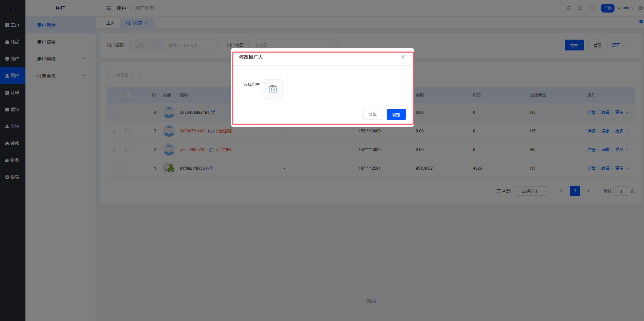Open 订单 in the left sidebar
Image resolution: width=644 pixels, height=321 pixels.
click(13, 92)
